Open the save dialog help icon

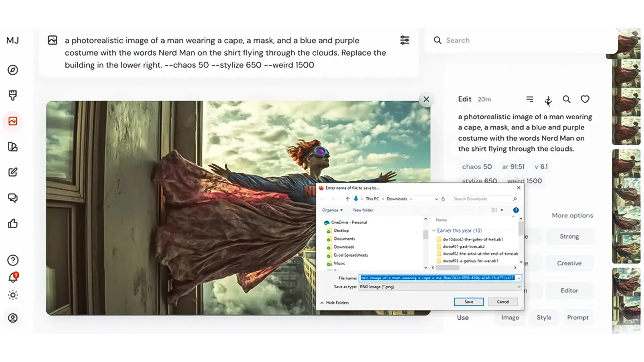point(516,210)
